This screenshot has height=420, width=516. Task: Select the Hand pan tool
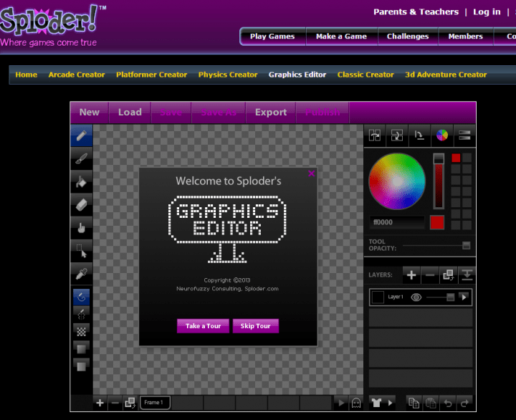81,227
